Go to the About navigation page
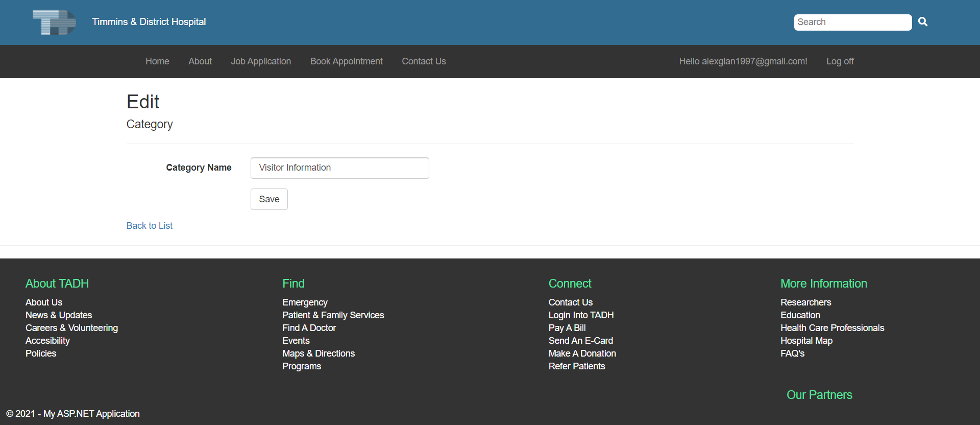The height and width of the screenshot is (425, 980). coord(200,61)
